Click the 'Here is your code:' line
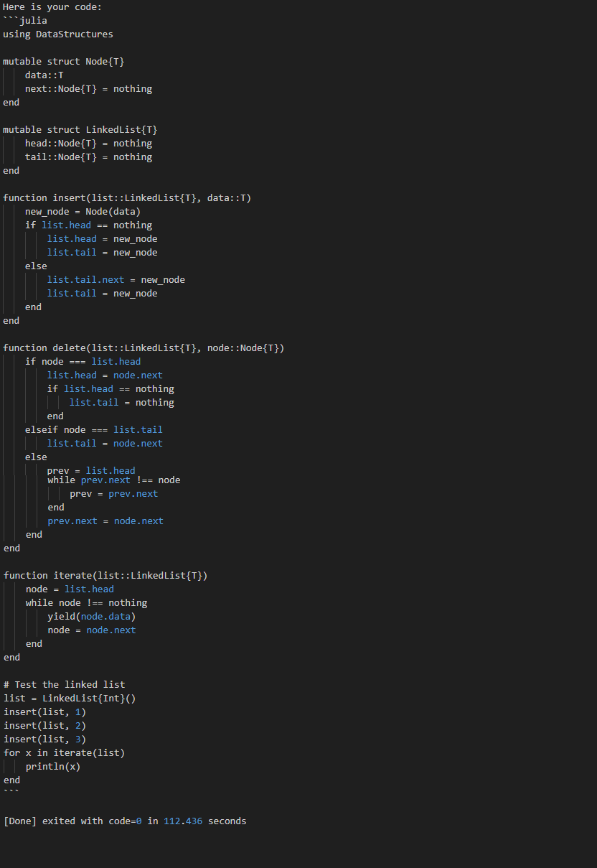597x868 pixels. click(x=52, y=7)
